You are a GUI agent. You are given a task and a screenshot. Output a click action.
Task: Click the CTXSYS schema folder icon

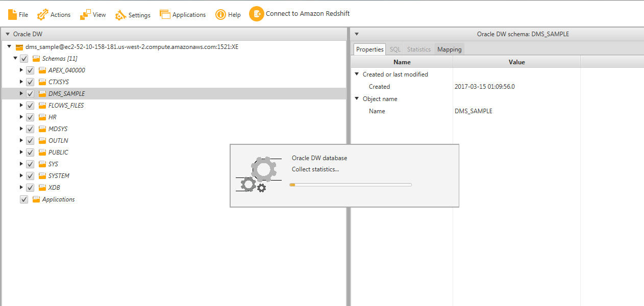coord(42,82)
